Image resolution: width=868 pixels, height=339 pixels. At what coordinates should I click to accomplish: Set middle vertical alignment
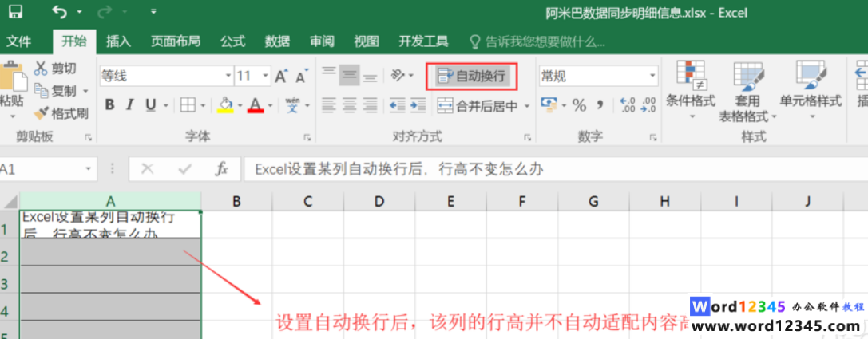tap(349, 75)
